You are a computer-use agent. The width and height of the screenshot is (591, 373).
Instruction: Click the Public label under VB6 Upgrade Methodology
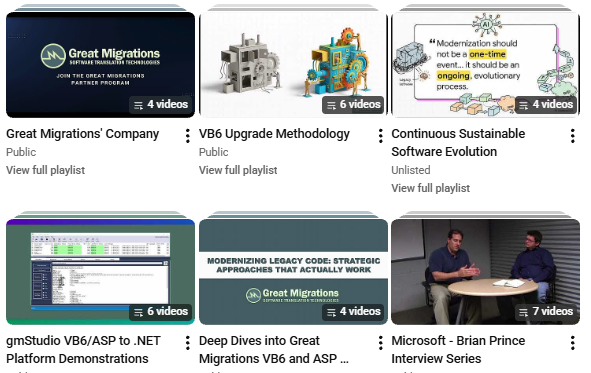click(214, 152)
